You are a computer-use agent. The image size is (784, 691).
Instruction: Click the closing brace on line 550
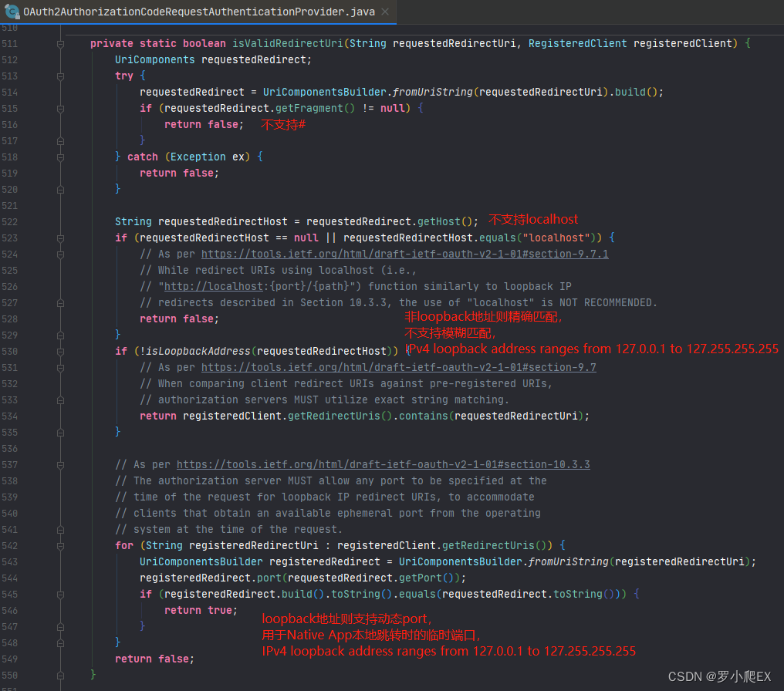[x=93, y=675]
